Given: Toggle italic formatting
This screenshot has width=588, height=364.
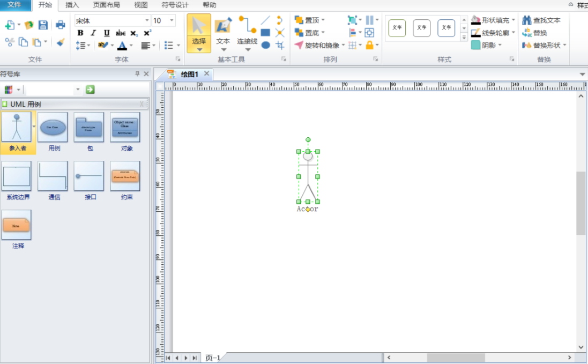Looking at the screenshot, I should coord(93,33).
